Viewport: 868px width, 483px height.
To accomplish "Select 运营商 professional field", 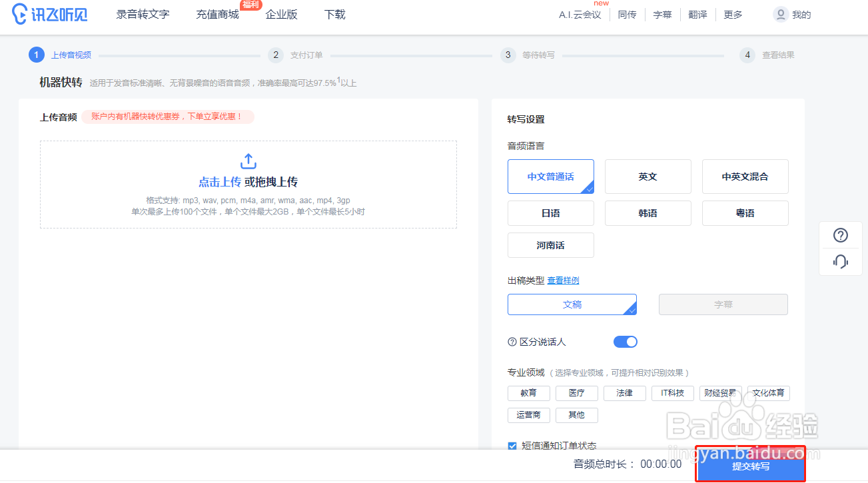I will 529,415.
